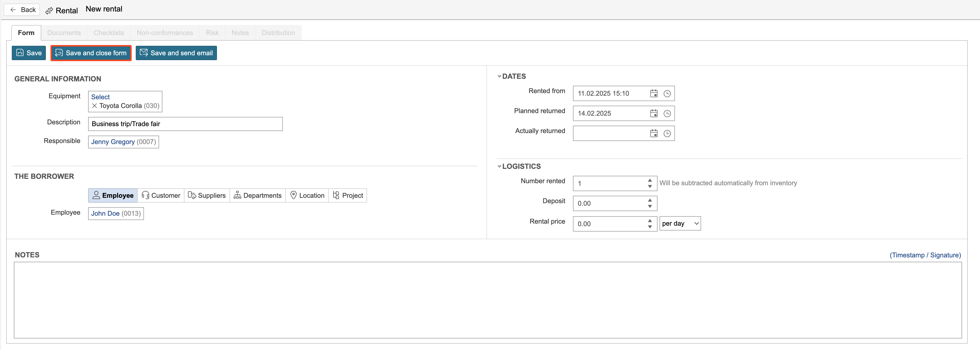Increase Number rented with up arrow
Viewport: 980px width, 350px height.
pos(650,181)
